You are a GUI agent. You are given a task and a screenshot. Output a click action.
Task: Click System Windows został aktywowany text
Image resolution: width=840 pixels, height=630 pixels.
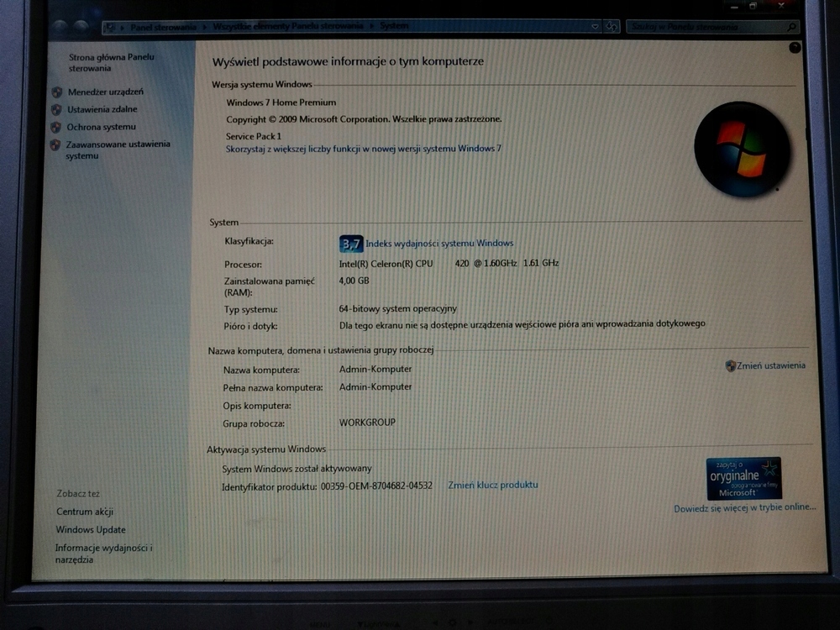[297, 468]
